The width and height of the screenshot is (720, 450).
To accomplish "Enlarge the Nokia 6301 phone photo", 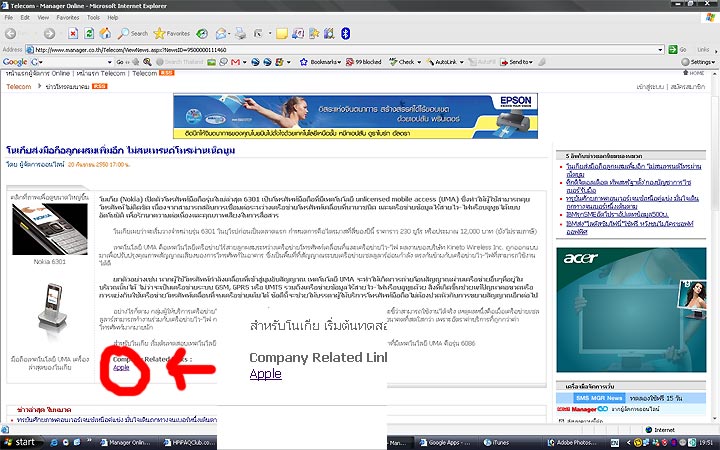I will [x=50, y=229].
